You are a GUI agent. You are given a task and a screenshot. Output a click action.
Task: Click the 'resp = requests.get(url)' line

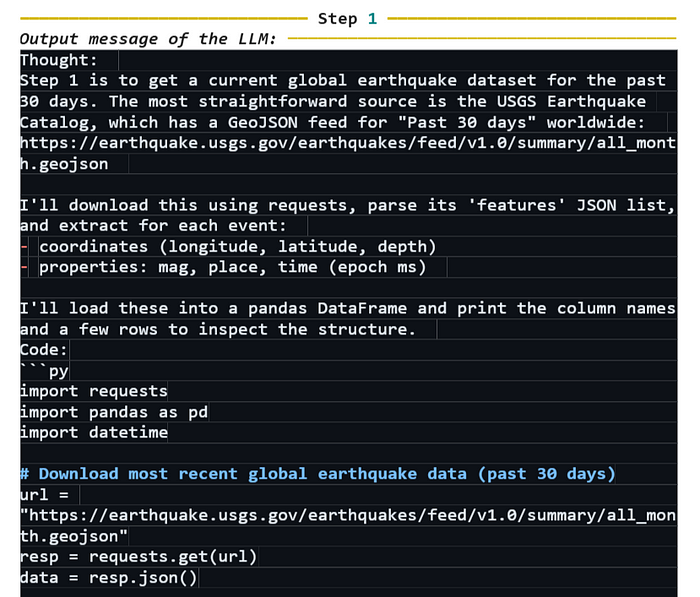pyautogui.click(x=138, y=557)
